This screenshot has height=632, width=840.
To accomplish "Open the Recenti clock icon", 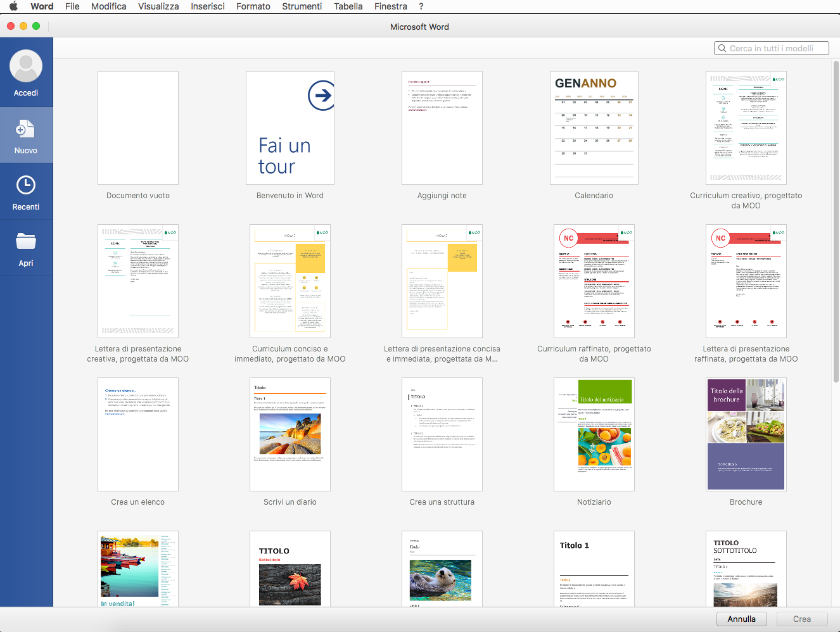I will click(25, 186).
